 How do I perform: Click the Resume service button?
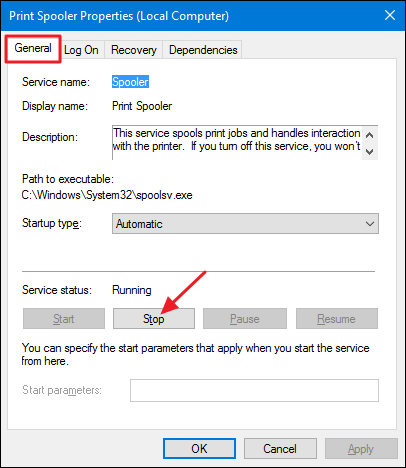coord(337,319)
